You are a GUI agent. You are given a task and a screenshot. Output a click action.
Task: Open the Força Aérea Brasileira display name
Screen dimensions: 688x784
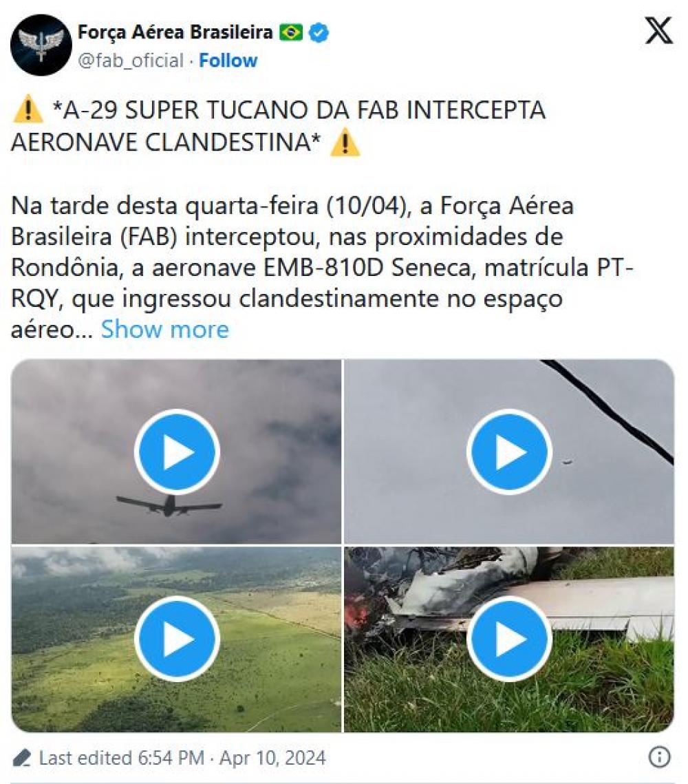[175, 32]
